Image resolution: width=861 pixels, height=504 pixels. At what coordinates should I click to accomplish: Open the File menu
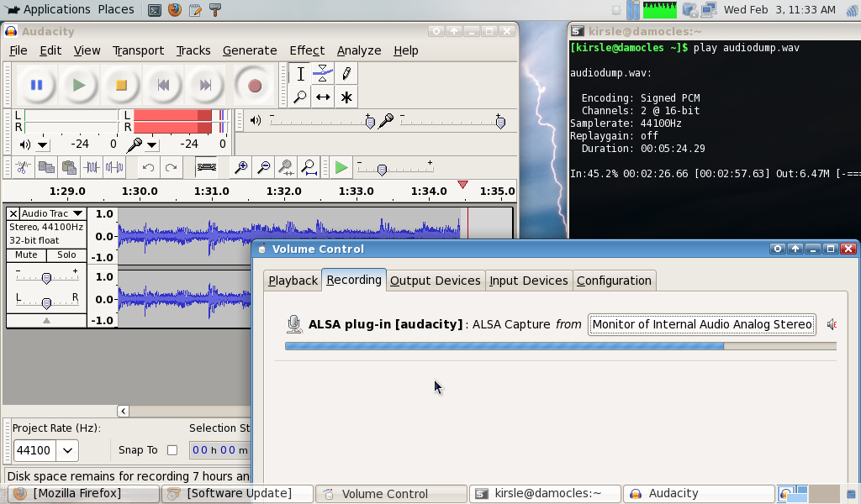[18, 50]
